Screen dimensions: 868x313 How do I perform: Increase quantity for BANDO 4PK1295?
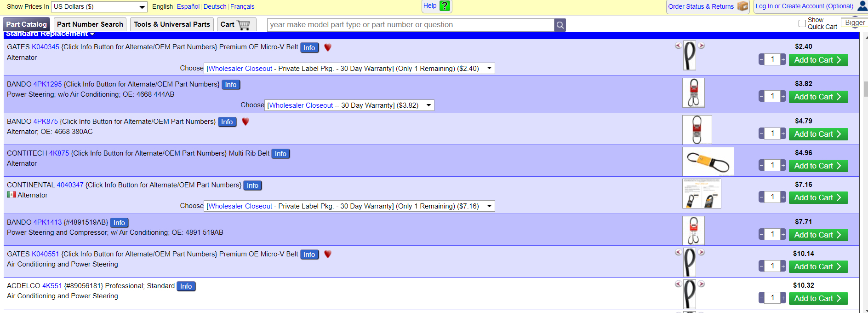click(783, 96)
